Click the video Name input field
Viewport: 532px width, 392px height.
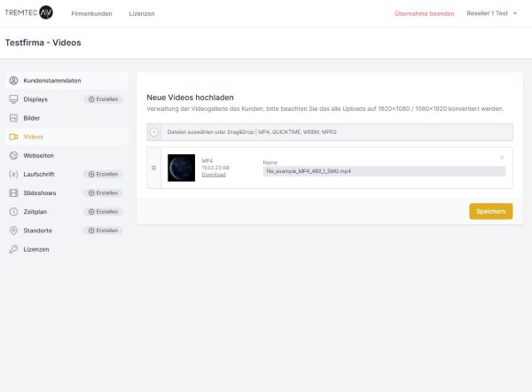(384, 171)
